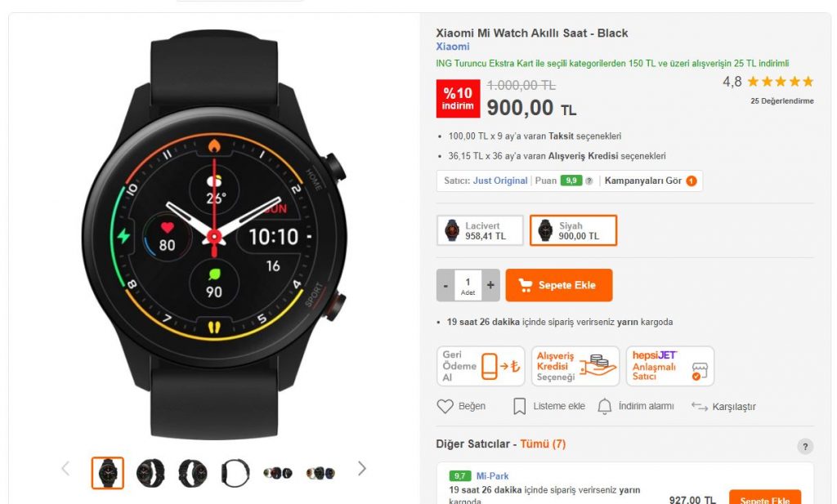Increase quantity with the plus button
The image size is (837, 504).
[x=490, y=285]
